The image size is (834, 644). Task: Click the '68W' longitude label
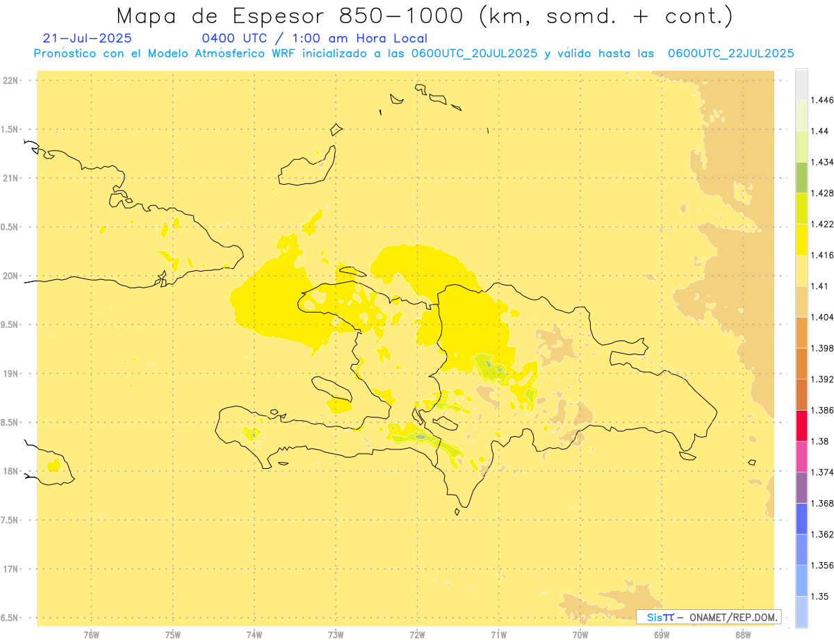click(x=743, y=634)
